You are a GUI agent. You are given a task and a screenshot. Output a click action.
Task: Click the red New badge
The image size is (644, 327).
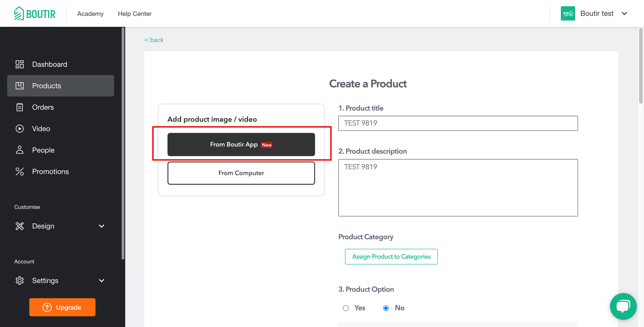267,145
